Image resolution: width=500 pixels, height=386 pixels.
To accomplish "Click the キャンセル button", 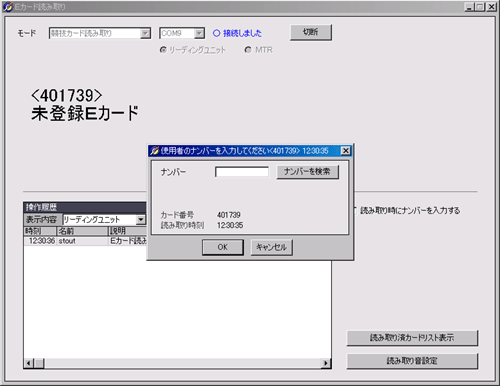I will [x=271, y=247].
